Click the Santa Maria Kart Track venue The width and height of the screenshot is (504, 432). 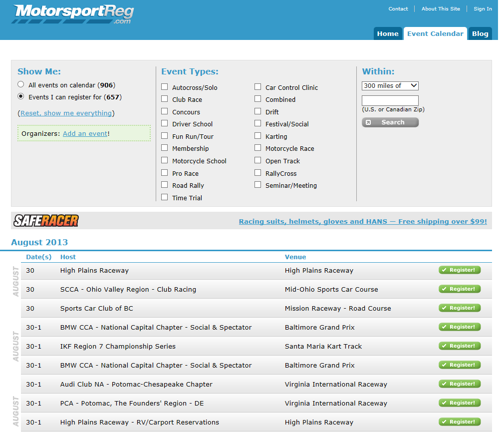pyautogui.click(x=323, y=347)
